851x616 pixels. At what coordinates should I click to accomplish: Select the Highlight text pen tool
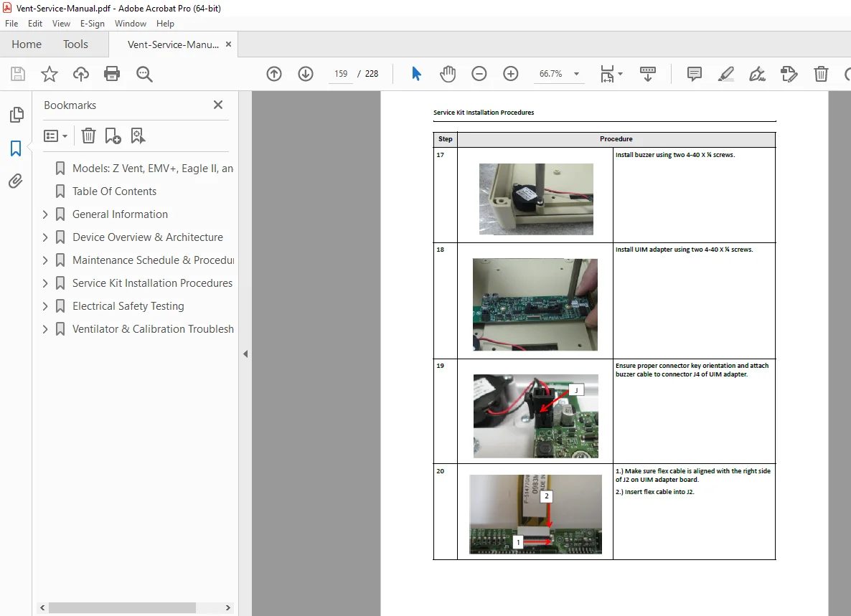point(726,74)
